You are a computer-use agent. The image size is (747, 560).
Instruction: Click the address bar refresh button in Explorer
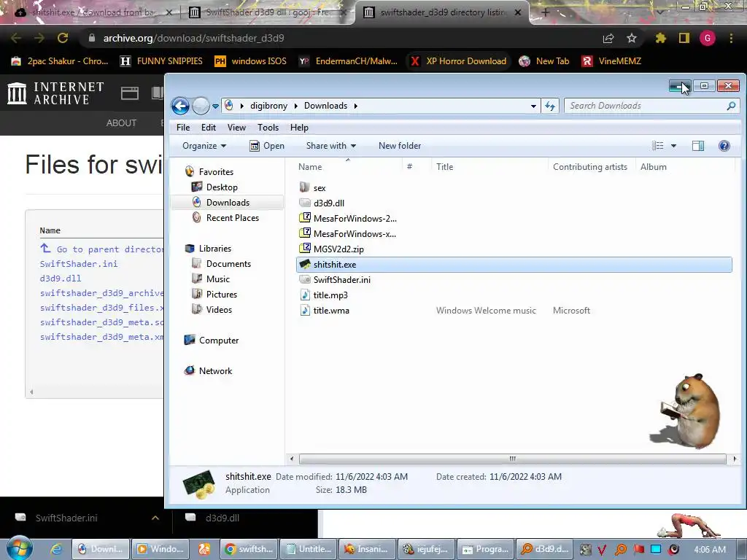click(550, 106)
